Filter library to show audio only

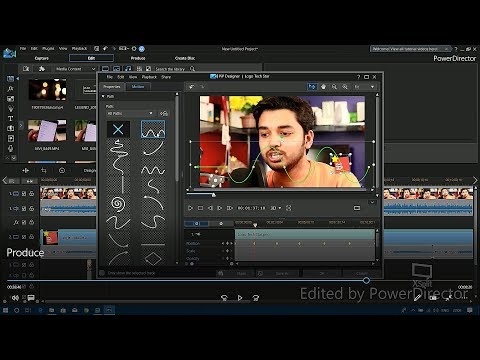(128, 69)
